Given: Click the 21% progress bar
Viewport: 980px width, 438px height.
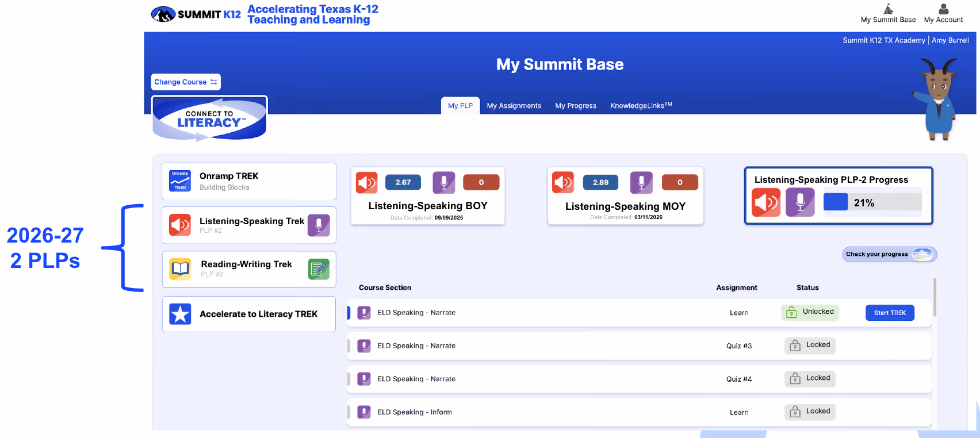Looking at the screenshot, I should click(x=872, y=202).
